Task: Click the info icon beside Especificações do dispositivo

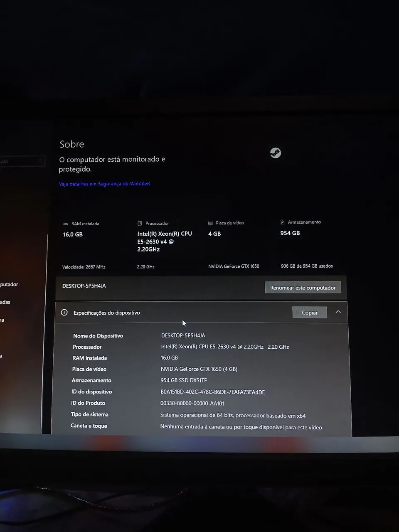Action: coord(64,312)
